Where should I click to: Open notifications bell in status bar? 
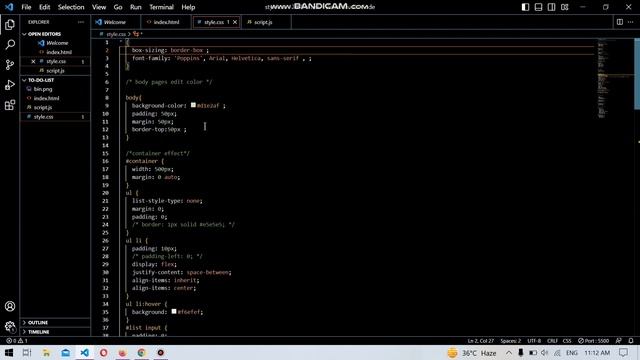coord(631,340)
